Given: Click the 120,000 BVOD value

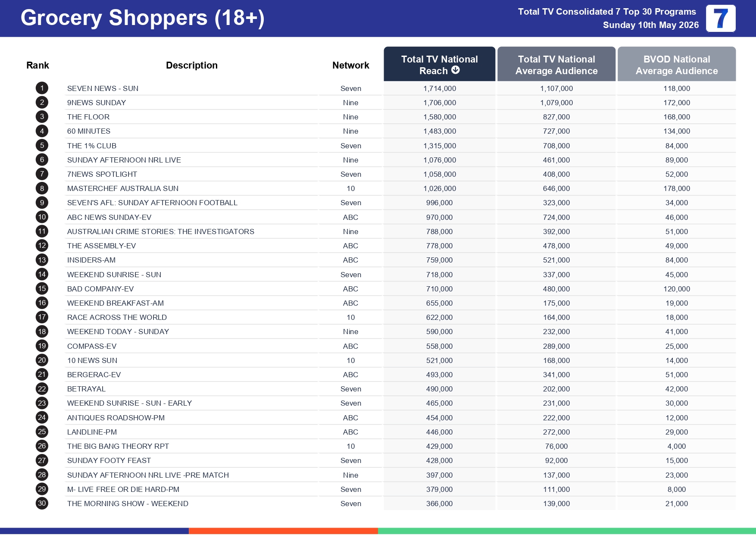Looking at the screenshot, I should pyautogui.click(x=677, y=289).
